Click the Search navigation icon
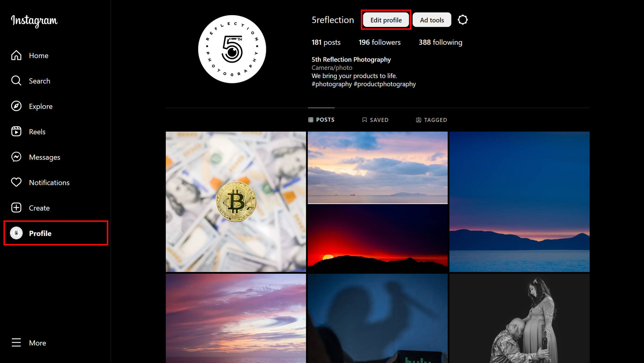The height and width of the screenshot is (363, 644). click(x=16, y=81)
